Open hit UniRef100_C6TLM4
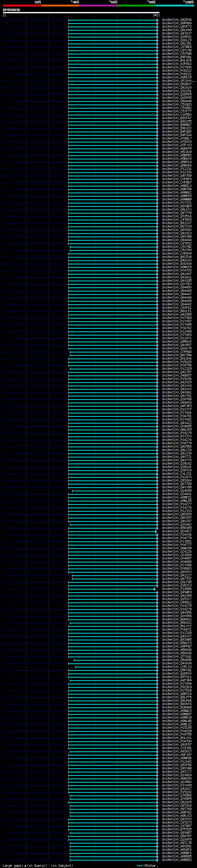 click(x=176, y=50)
